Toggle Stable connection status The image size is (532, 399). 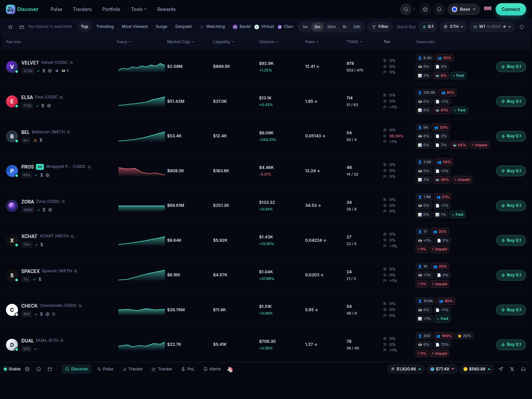point(12,369)
